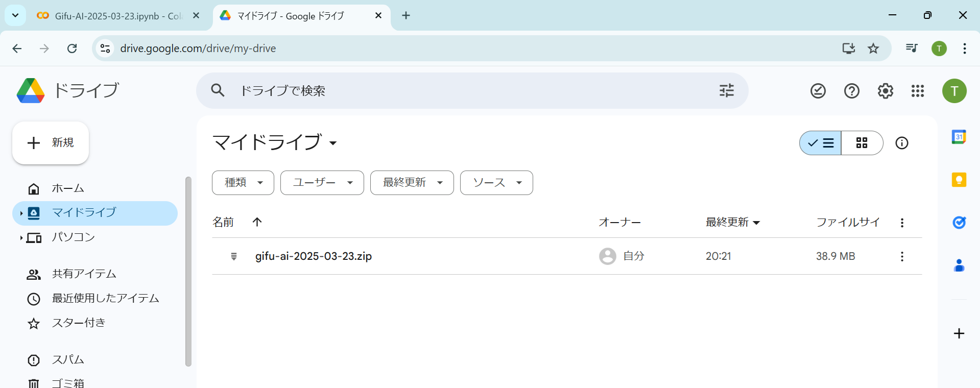Reverse name sort direction arrow
The image size is (980, 388).
coord(257,222)
